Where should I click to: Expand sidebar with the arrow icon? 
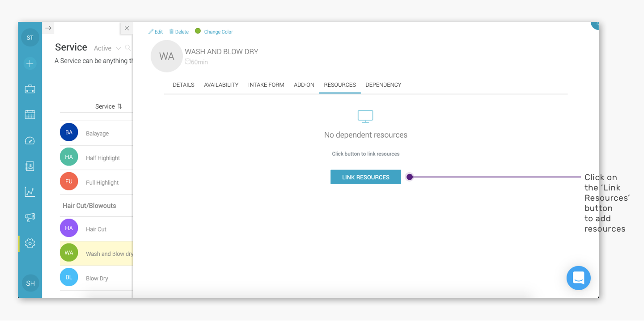(48, 28)
